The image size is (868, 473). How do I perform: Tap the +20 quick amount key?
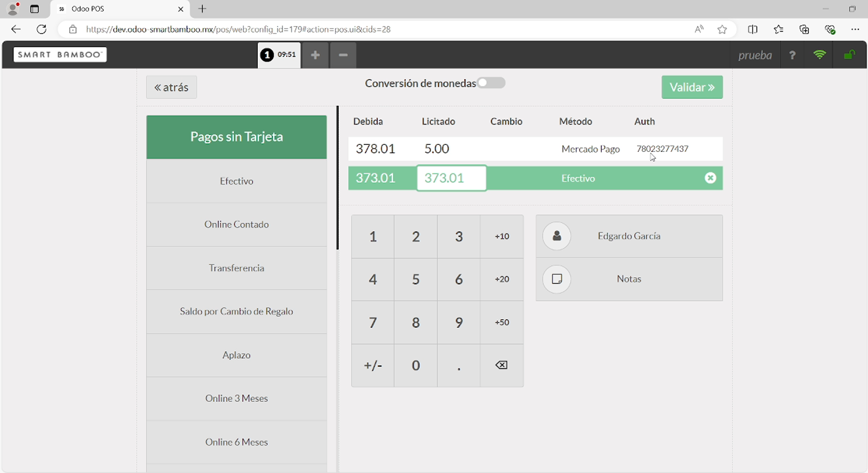point(502,279)
